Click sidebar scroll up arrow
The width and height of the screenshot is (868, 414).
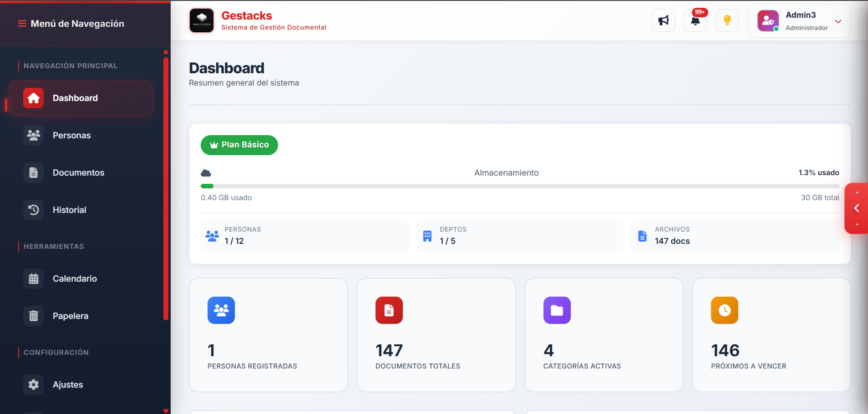tap(166, 52)
